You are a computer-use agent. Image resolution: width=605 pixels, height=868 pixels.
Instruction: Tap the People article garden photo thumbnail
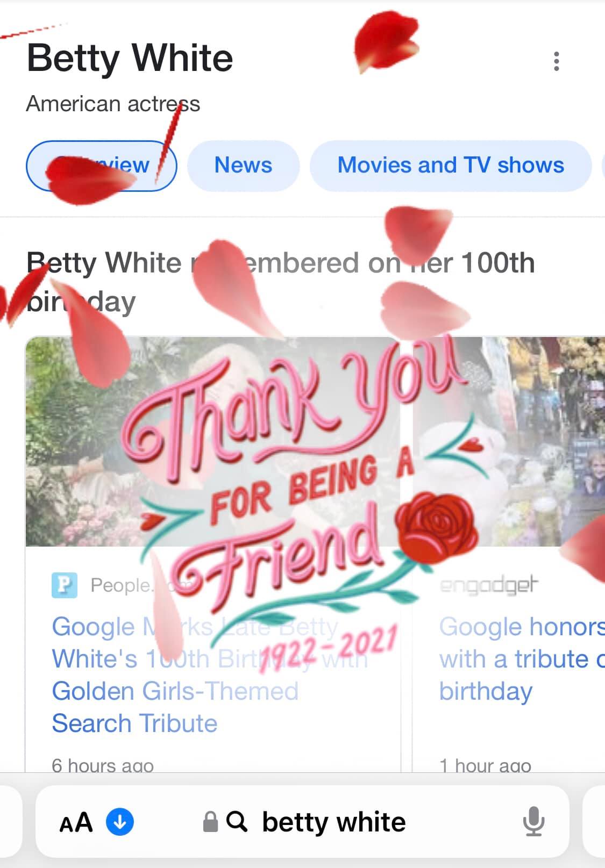[212, 441]
